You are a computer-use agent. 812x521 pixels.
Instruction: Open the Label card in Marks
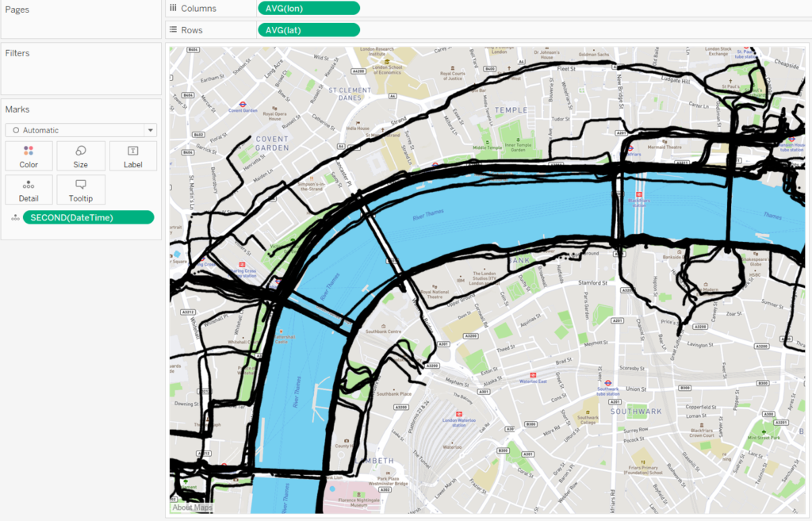click(132, 156)
